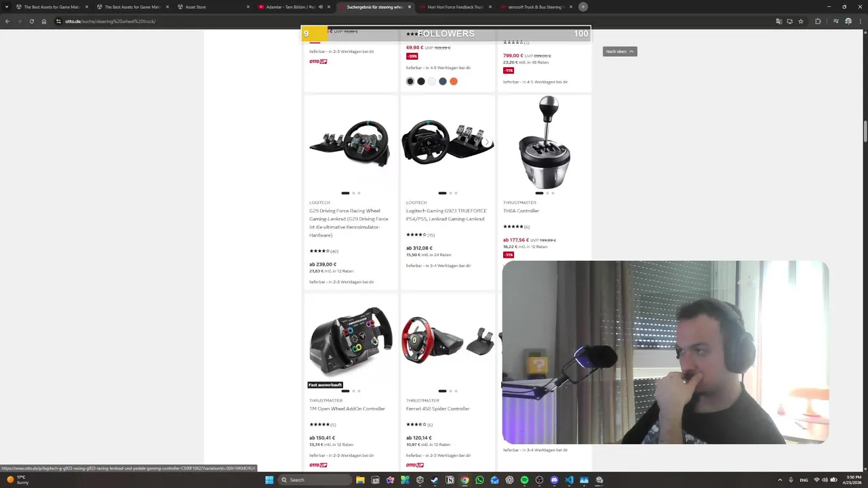Click the G29 price ab 239,00 €
The height and width of the screenshot is (488, 868).
(x=323, y=264)
